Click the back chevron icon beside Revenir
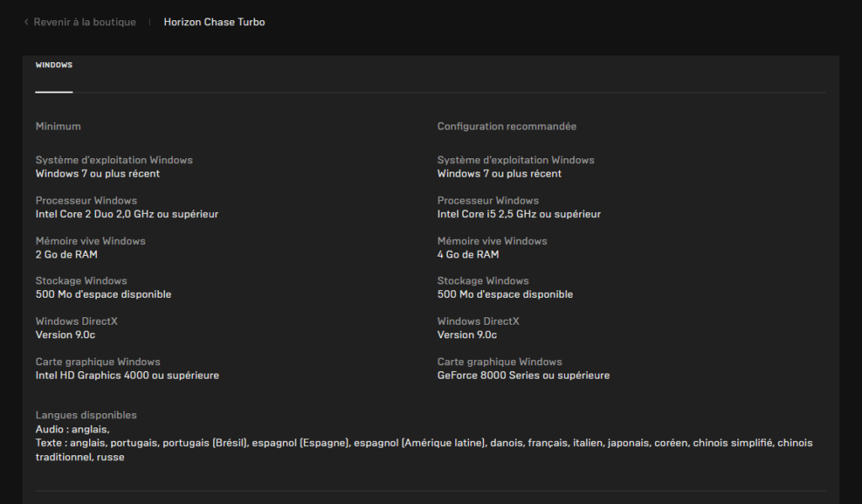The height and width of the screenshot is (504, 862). click(26, 22)
